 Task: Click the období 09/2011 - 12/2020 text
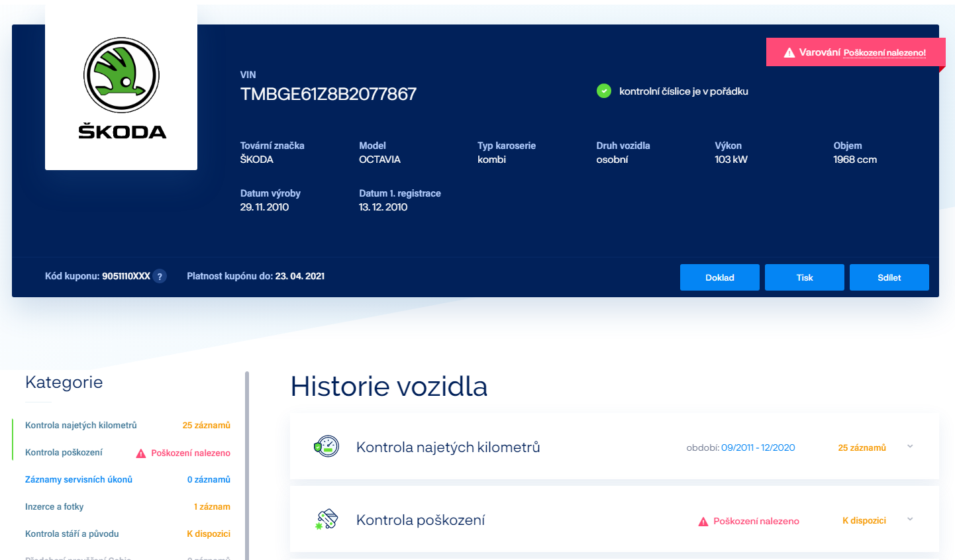pyautogui.click(x=740, y=447)
